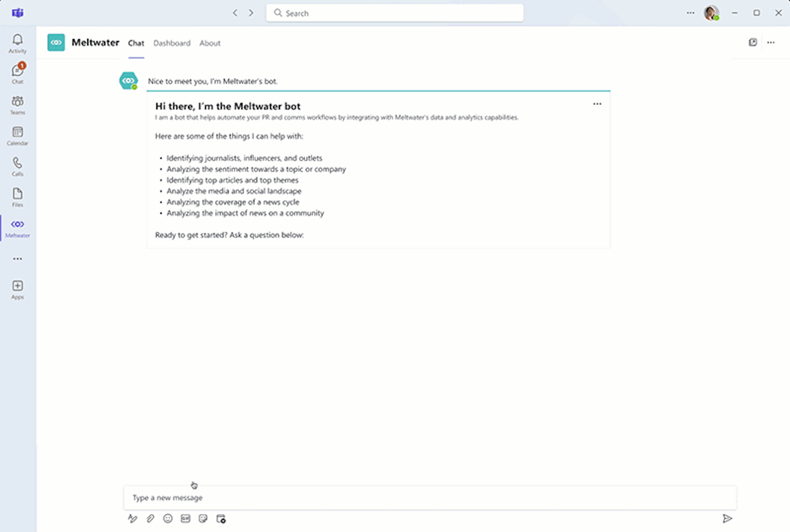This screenshot has height=532, width=790.
Task: Expand more apps ellipsis in sidebar
Action: point(17,259)
